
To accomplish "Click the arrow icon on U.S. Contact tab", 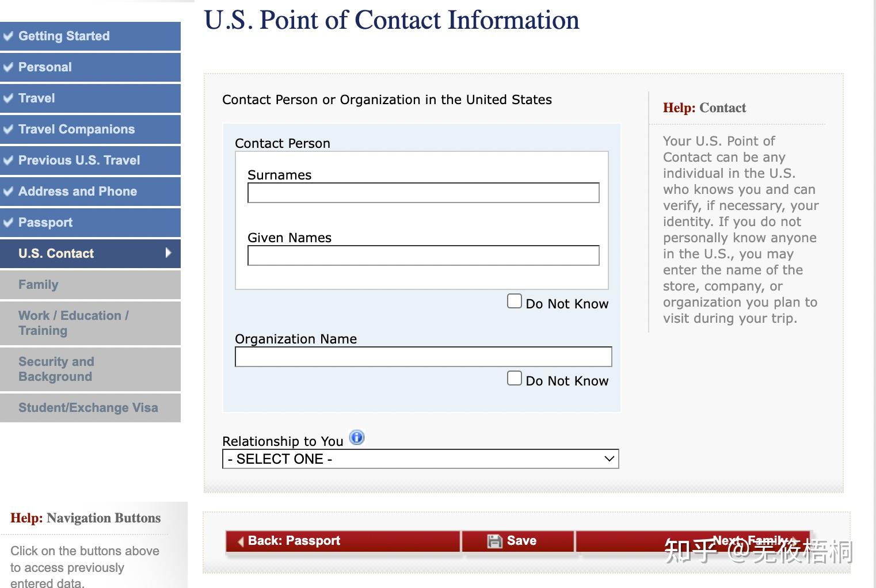I will (x=168, y=253).
